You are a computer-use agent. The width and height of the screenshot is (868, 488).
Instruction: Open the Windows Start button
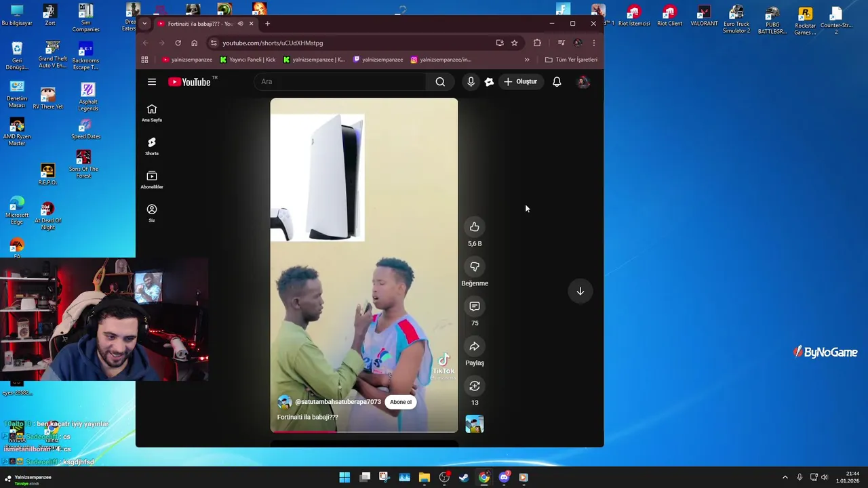click(344, 477)
